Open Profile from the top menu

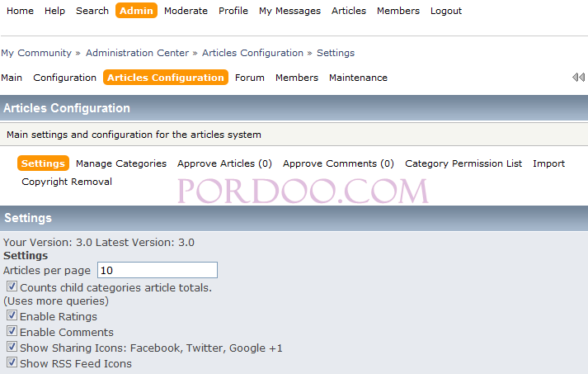tap(233, 11)
